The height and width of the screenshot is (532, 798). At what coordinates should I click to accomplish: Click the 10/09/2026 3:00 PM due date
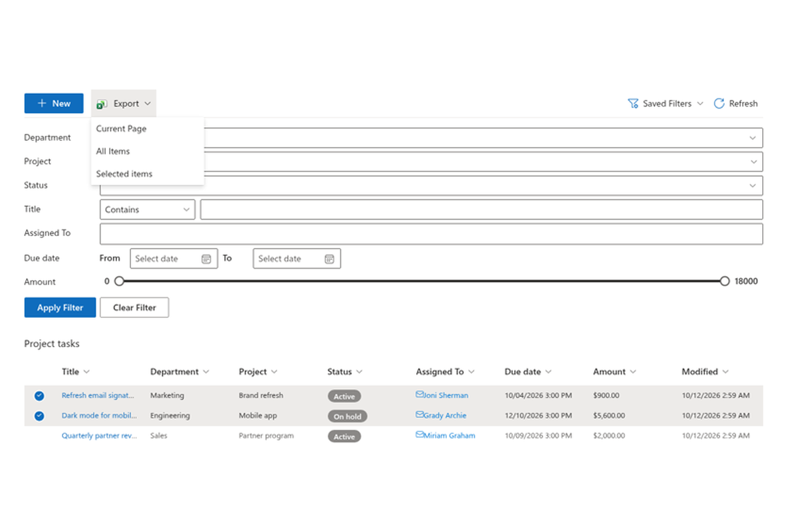(x=538, y=436)
